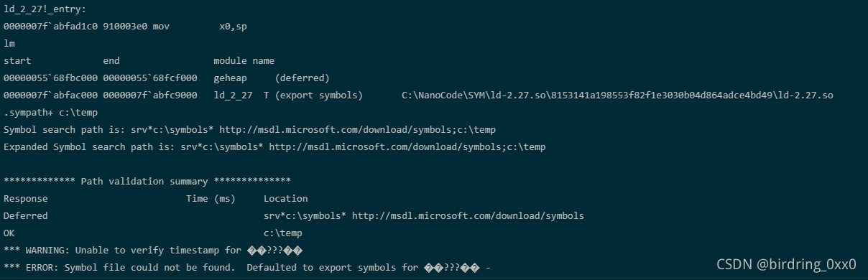
Task: Click the Time (ms) column header
Action: coord(211,198)
